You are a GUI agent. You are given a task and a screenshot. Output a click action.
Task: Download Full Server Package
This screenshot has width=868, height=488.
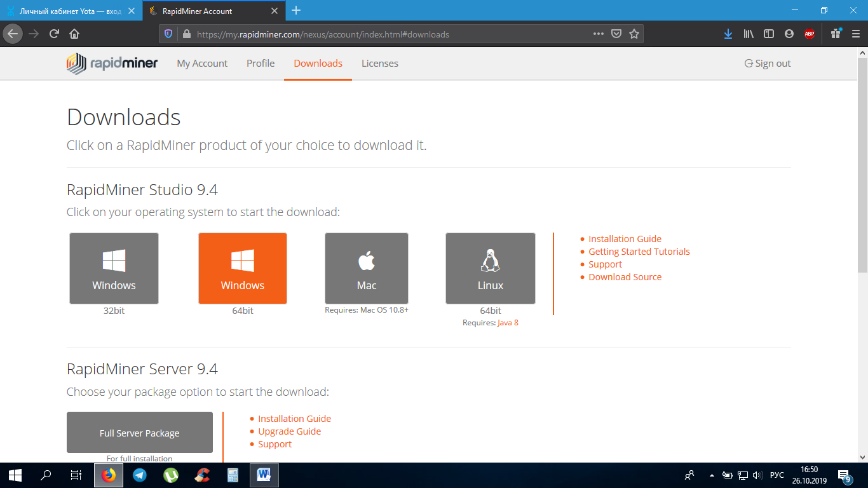pyautogui.click(x=140, y=433)
